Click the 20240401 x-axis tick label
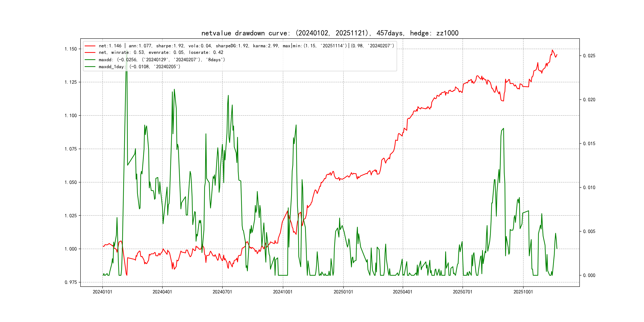Image resolution: width=644 pixels, height=322 pixels. [162, 292]
